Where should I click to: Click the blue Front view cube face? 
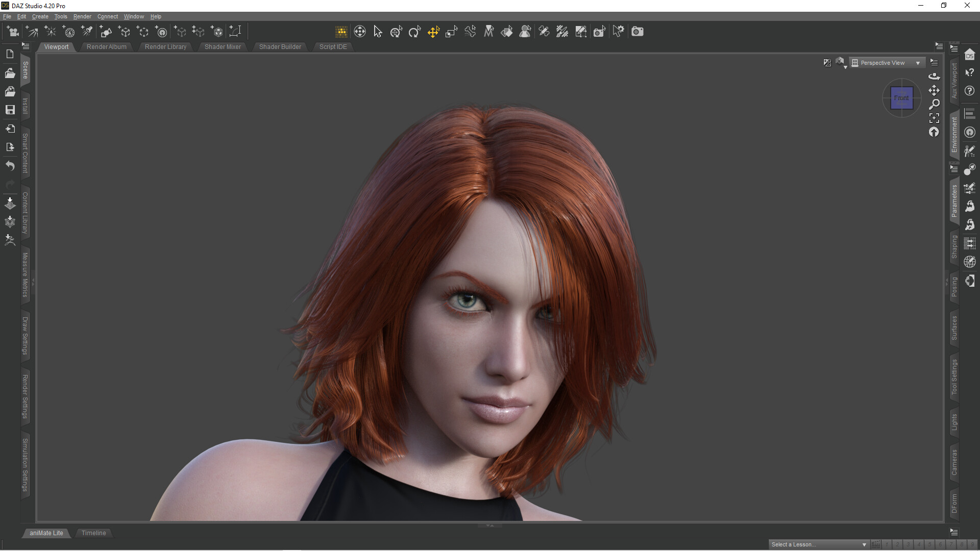pos(901,98)
